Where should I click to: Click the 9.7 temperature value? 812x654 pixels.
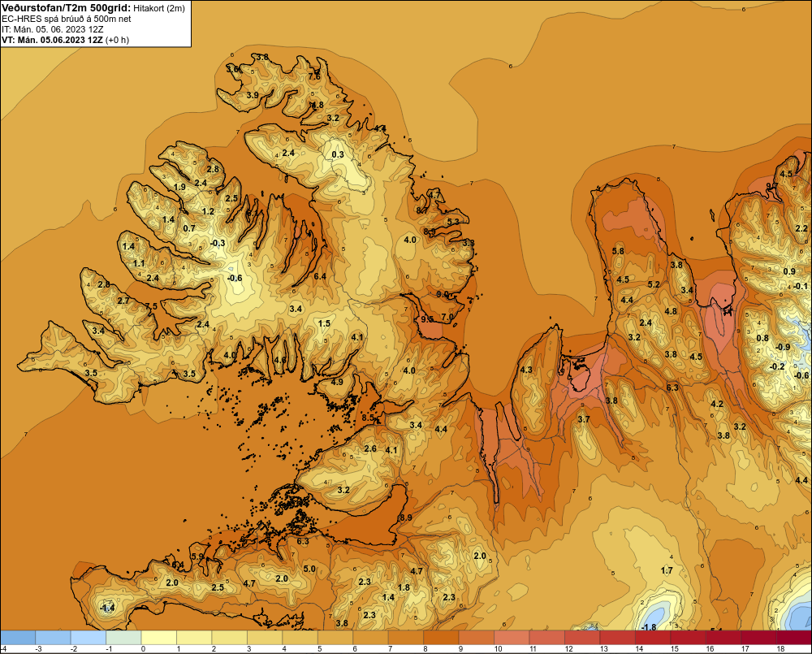(x=772, y=186)
